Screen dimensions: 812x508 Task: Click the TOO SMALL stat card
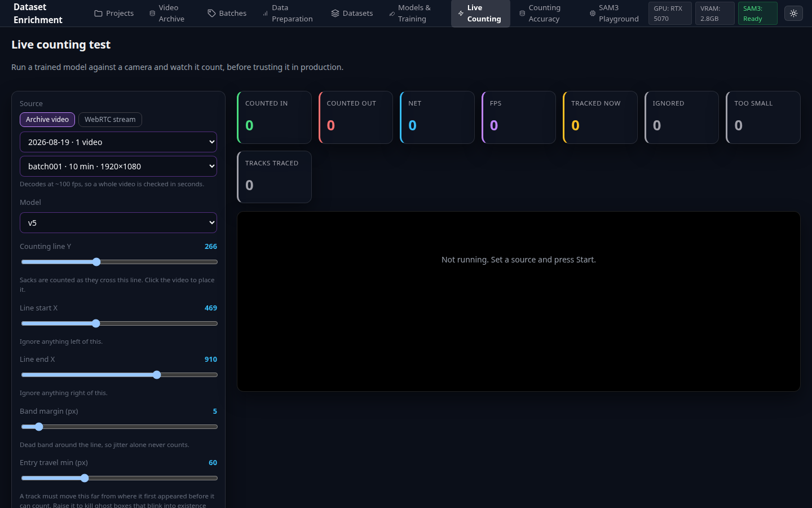(x=763, y=117)
